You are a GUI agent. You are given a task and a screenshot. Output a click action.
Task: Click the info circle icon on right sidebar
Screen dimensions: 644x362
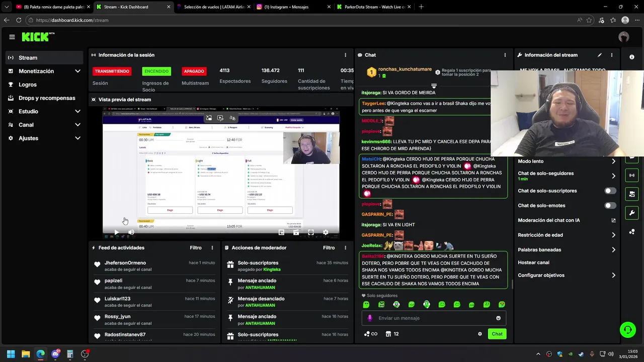[632, 57]
